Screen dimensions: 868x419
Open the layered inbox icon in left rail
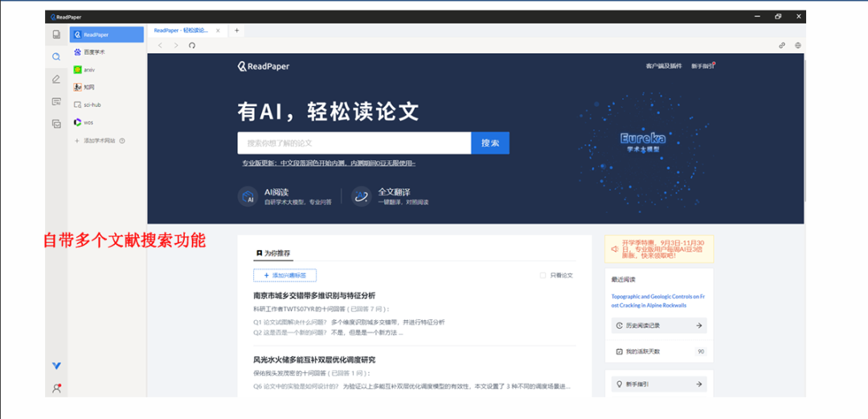tap(56, 124)
